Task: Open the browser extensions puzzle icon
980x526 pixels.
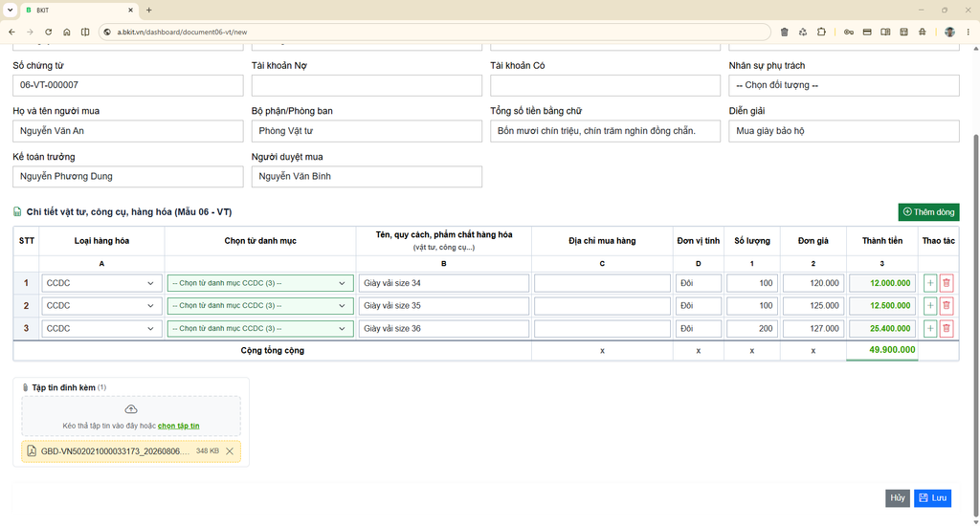Action: click(821, 32)
